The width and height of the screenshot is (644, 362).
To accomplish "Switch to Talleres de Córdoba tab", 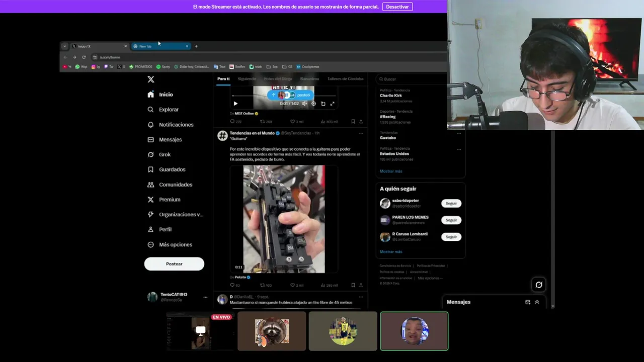I will tap(345, 79).
